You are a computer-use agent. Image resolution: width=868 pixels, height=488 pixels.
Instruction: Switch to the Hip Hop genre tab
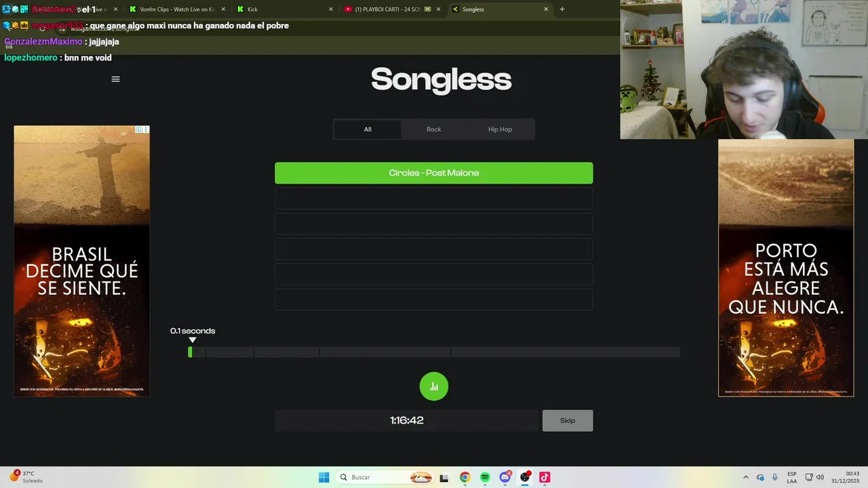coord(500,129)
